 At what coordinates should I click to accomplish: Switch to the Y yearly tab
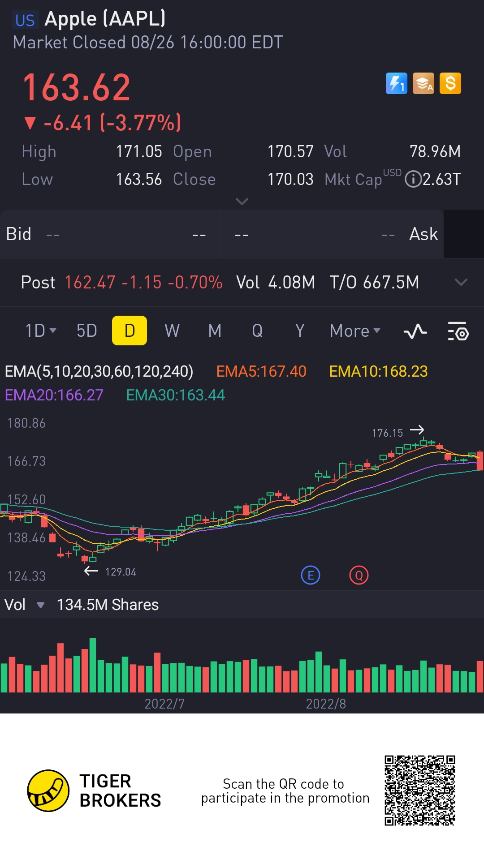pyautogui.click(x=300, y=331)
